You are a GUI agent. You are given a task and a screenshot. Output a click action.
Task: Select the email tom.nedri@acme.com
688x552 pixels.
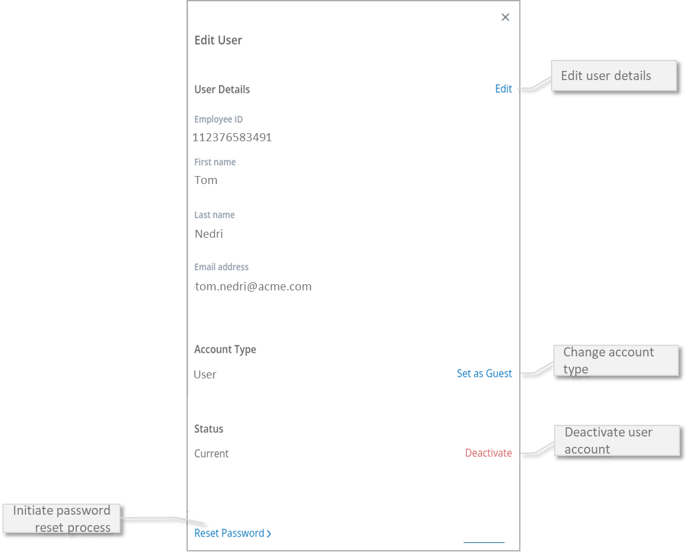(253, 286)
